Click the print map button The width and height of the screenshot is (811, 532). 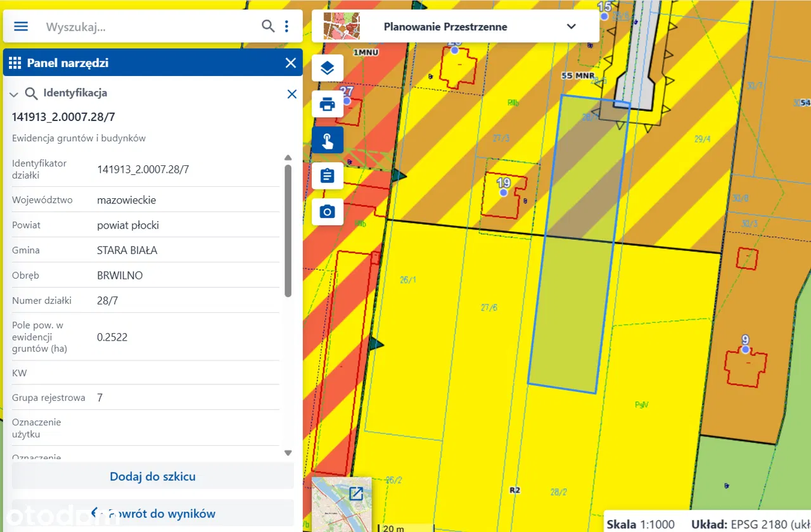coord(327,104)
